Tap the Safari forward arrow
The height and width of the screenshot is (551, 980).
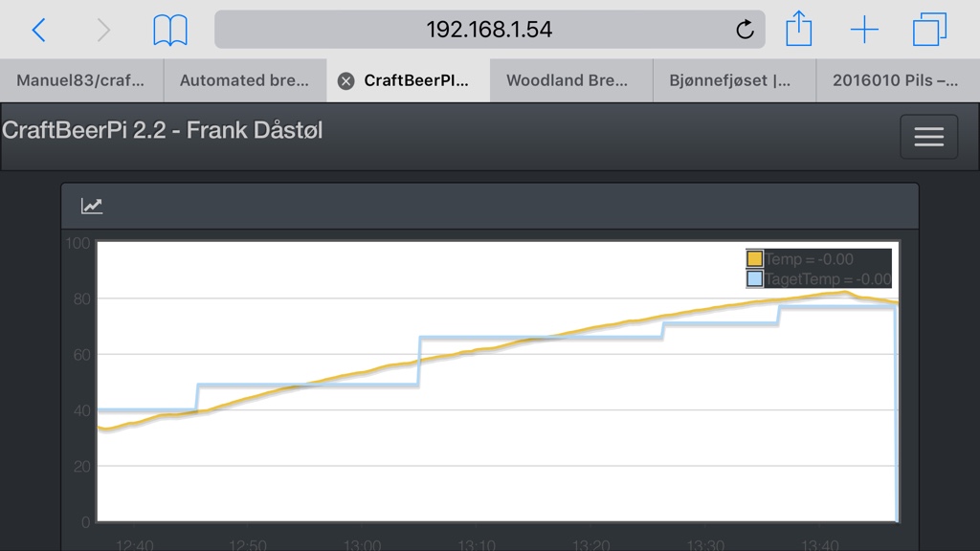pyautogui.click(x=103, y=31)
